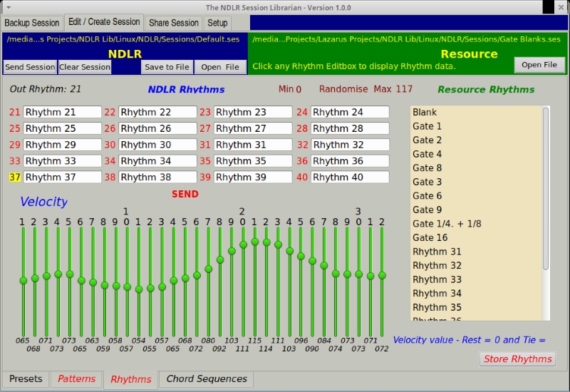Click the Rhythm 37 edit box
This screenshot has height=392, width=570.
(x=62, y=177)
